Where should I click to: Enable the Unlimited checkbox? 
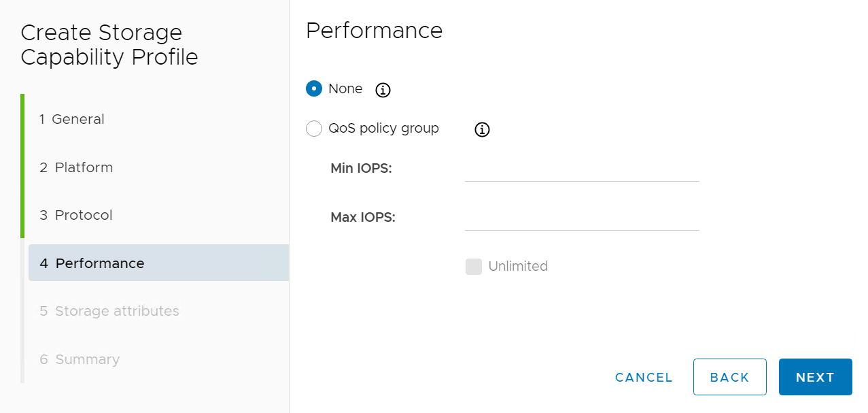474,267
